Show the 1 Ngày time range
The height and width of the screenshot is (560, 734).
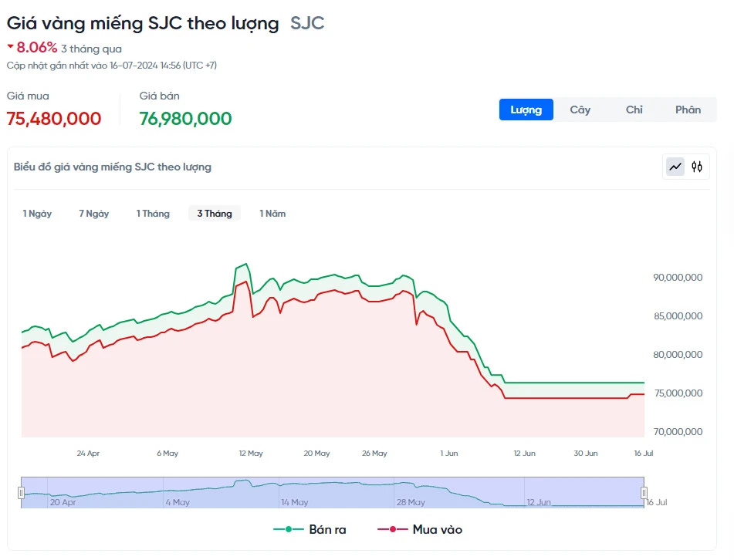point(37,214)
